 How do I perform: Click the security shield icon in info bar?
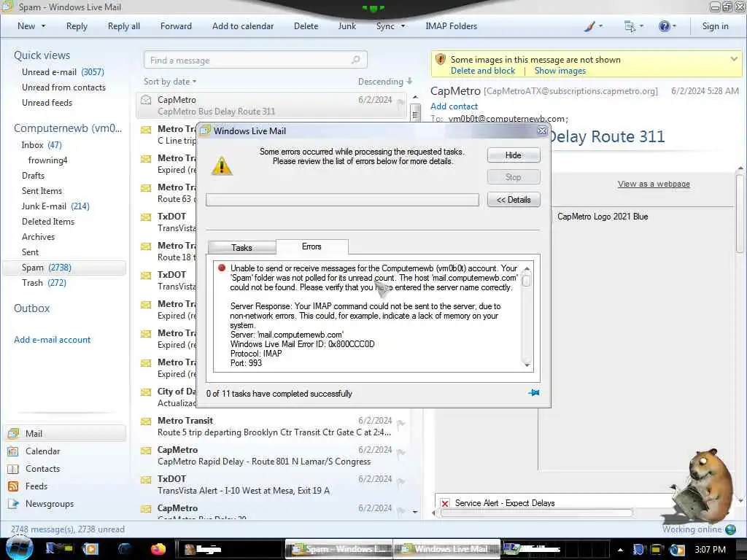(x=441, y=60)
